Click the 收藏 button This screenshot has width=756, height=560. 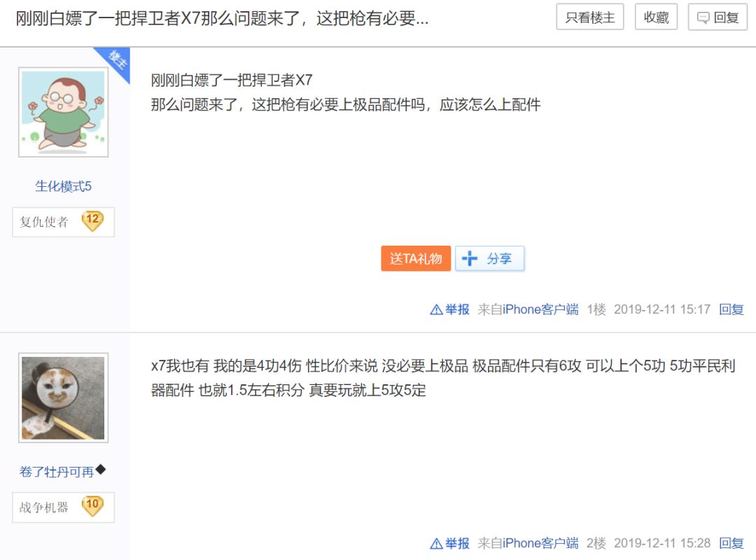[656, 17]
